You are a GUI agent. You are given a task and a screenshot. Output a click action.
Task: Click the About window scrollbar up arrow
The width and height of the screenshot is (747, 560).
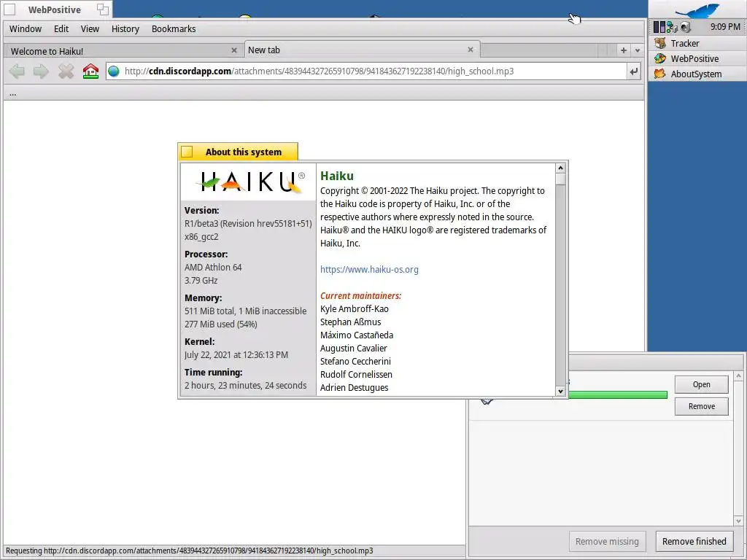coord(560,168)
